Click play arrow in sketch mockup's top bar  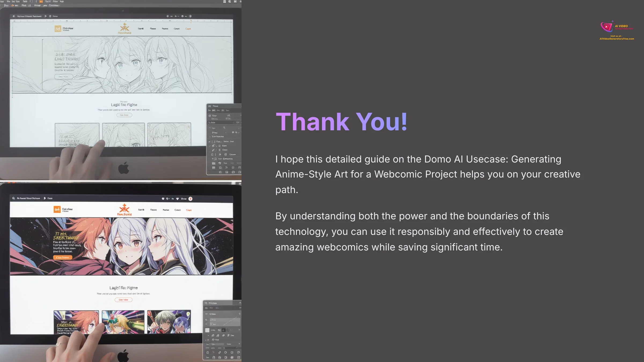tap(46, 16)
